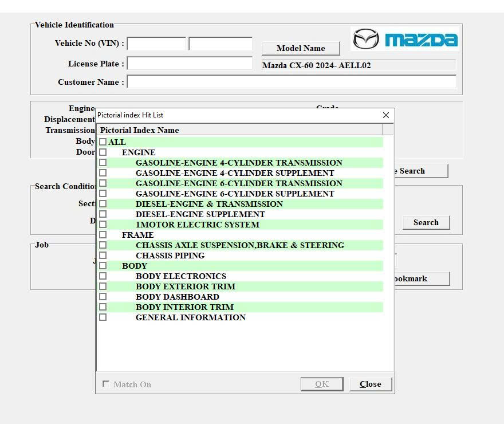This screenshot has width=504, height=424.
Task: Check the BODY group checkbox
Action: click(103, 265)
